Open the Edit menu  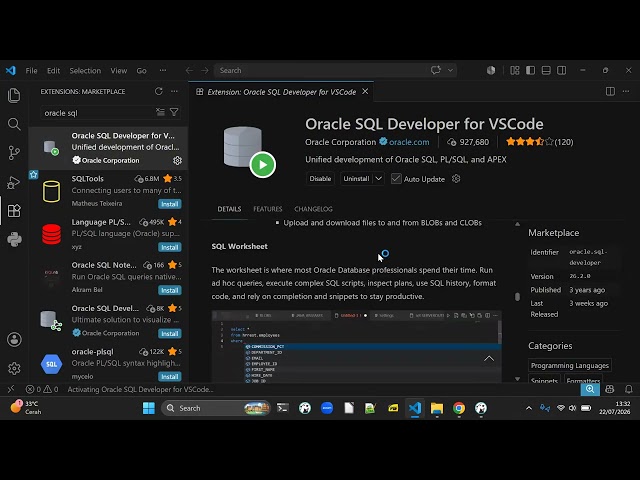tap(53, 71)
